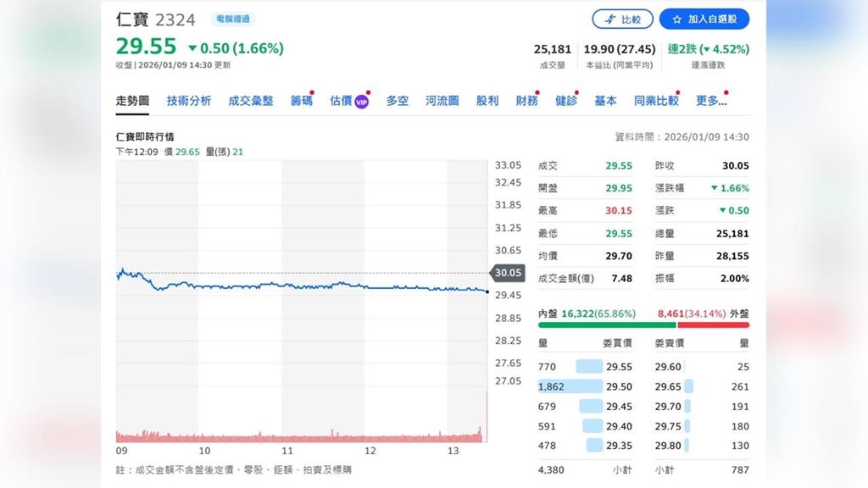868x488 pixels.
Task: Click the 29.50 bid row with 1,862 volume
Action: coord(585,386)
